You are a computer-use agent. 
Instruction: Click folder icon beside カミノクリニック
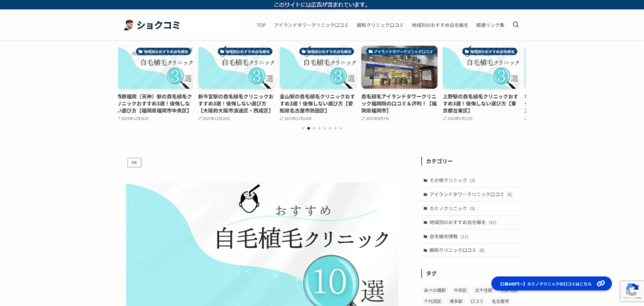[426, 208]
